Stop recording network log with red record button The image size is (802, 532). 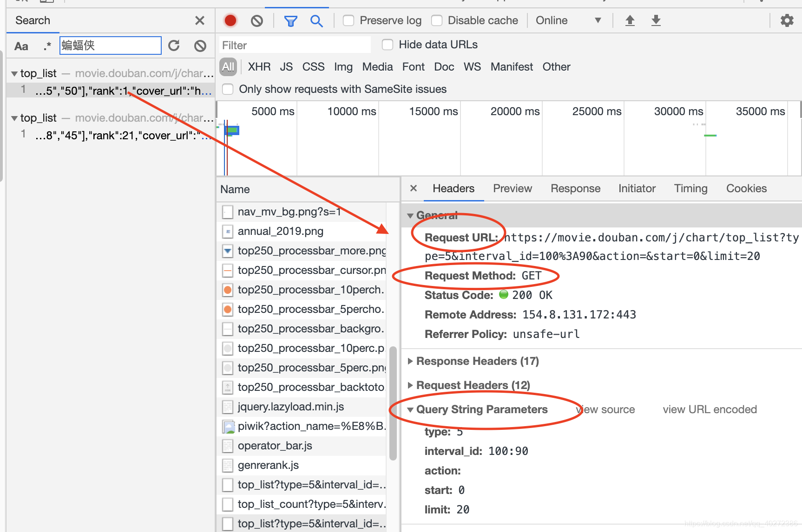pyautogui.click(x=230, y=20)
